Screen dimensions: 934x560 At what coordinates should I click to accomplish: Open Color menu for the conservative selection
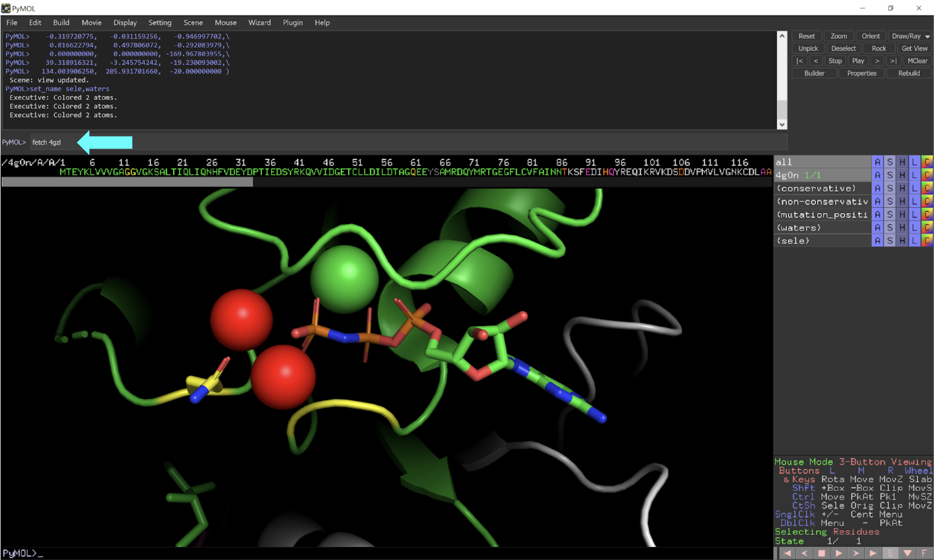pyautogui.click(x=927, y=188)
